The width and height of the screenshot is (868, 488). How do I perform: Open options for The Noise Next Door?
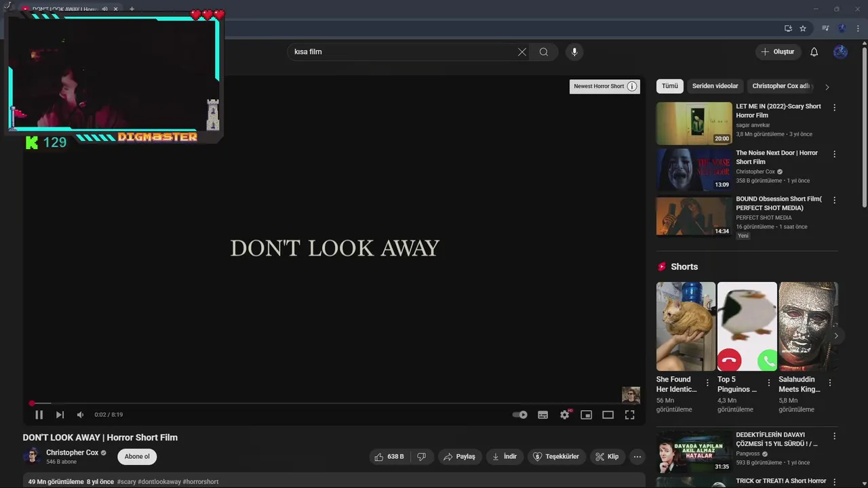834,154
